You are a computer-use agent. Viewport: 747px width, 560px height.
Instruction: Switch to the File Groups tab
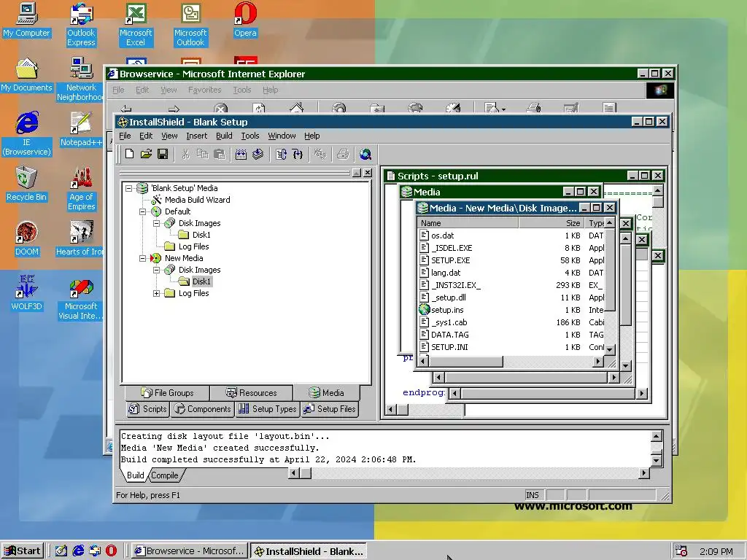pyautogui.click(x=167, y=393)
